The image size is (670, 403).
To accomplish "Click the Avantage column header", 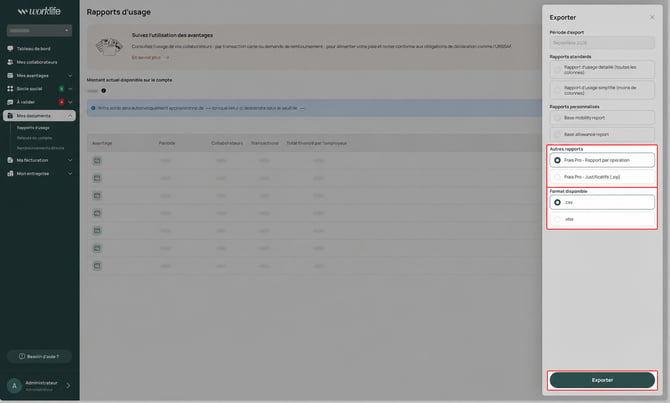I will 102,143.
